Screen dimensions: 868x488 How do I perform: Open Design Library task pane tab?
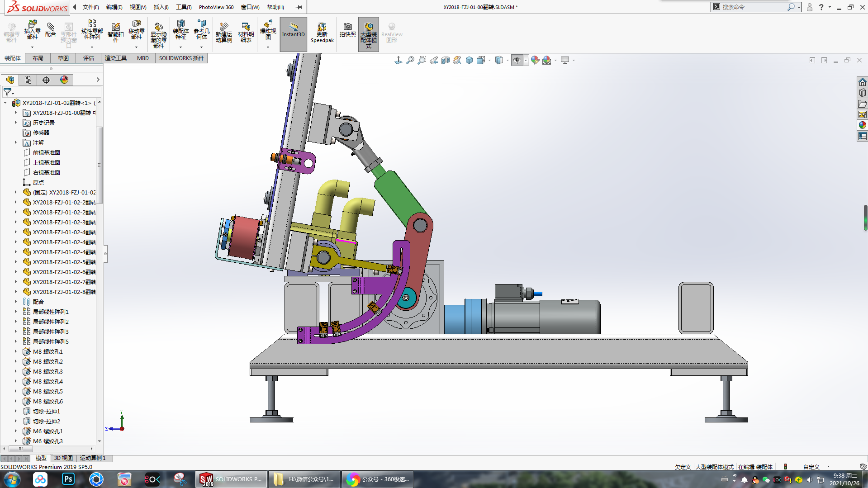pyautogui.click(x=862, y=93)
